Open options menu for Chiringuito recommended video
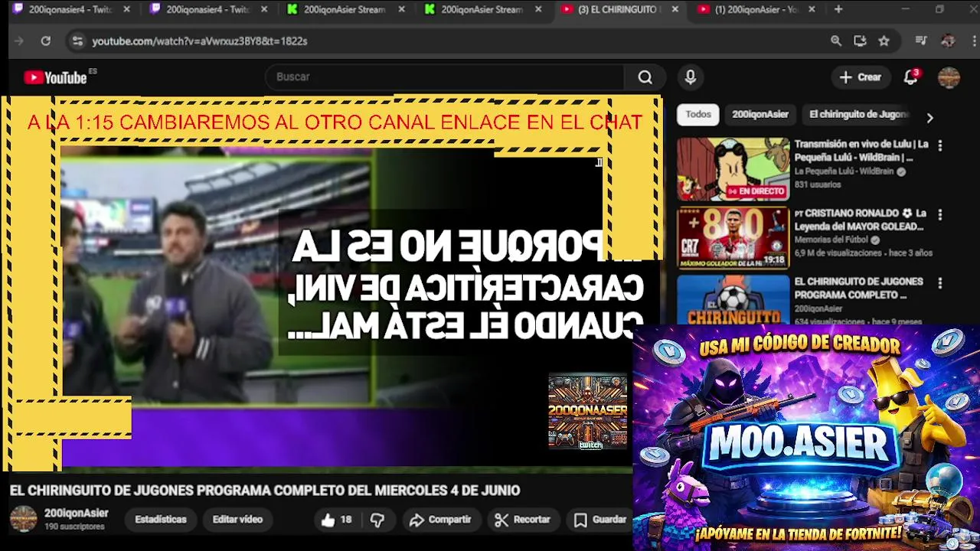The image size is (980, 551). [x=939, y=283]
